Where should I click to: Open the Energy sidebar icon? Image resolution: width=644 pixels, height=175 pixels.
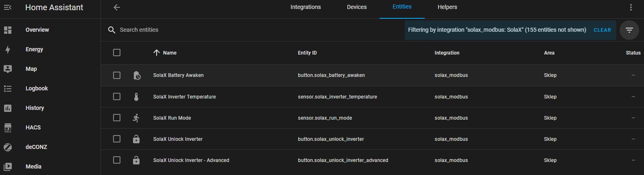pos(8,49)
